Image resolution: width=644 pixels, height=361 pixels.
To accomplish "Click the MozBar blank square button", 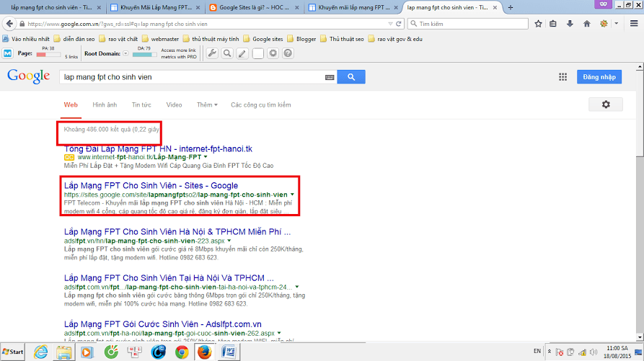I will [x=257, y=53].
